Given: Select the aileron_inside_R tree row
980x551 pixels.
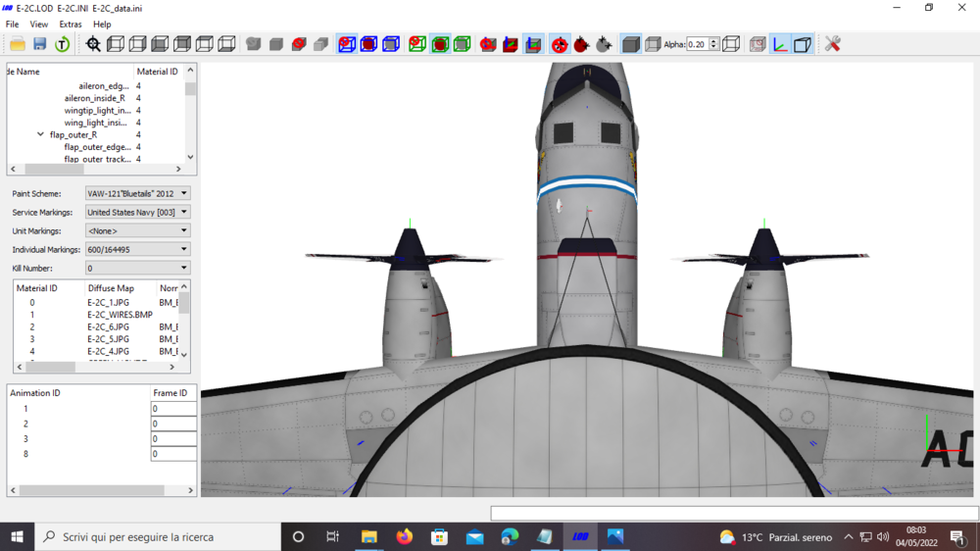Looking at the screenshot, I should point(94,98).
